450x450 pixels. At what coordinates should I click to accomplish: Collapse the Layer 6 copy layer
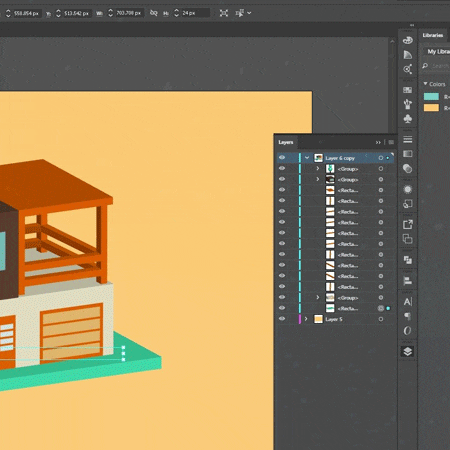click(x=307, y=158)
